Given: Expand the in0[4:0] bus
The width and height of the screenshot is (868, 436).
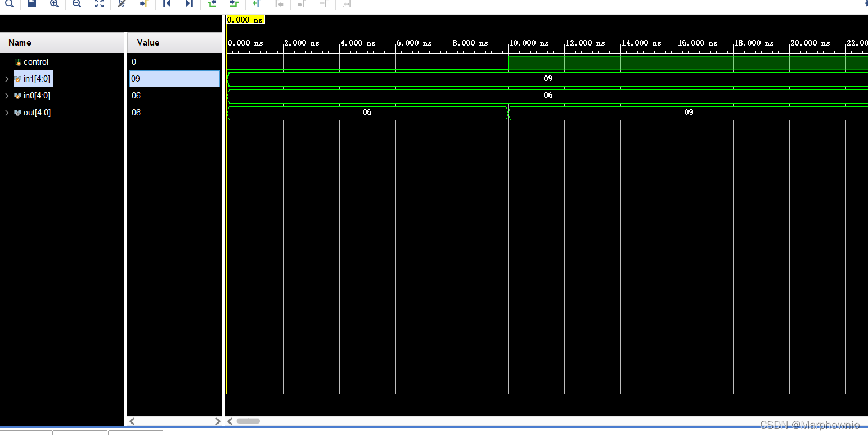Looking at the screenshot, I should [7, 96].
